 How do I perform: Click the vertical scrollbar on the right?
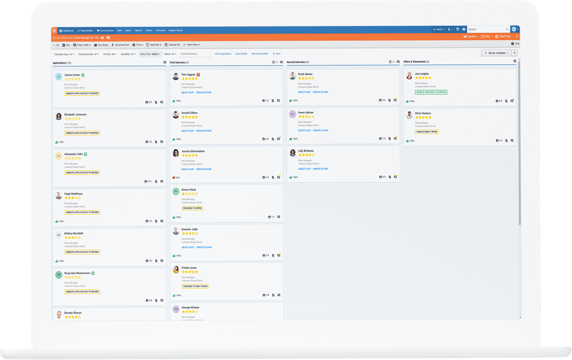519,142
